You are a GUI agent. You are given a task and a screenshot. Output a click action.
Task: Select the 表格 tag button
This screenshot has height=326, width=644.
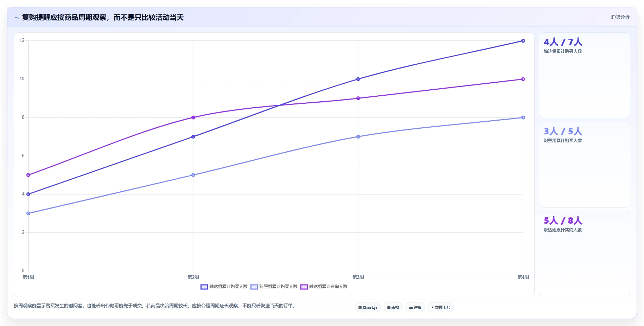(393, 307)
